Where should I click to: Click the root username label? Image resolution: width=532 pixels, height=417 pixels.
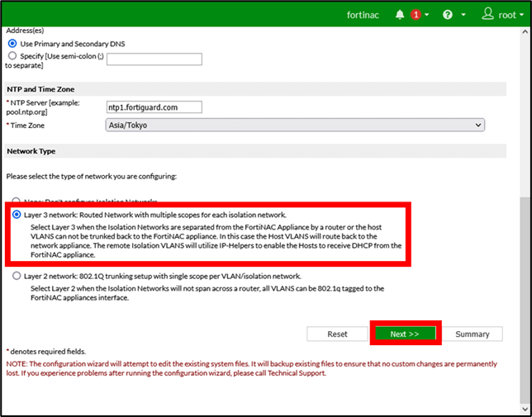pos(507,15)
